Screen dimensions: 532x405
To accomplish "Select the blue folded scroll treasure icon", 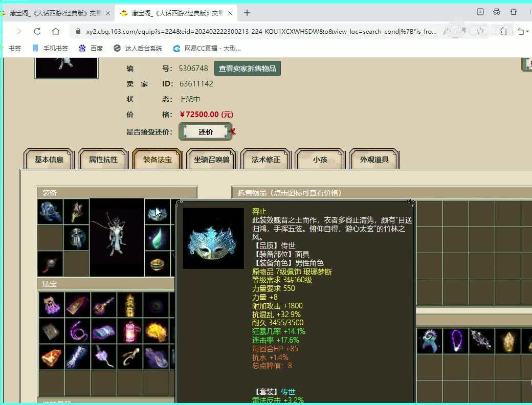I will (104, 331).
